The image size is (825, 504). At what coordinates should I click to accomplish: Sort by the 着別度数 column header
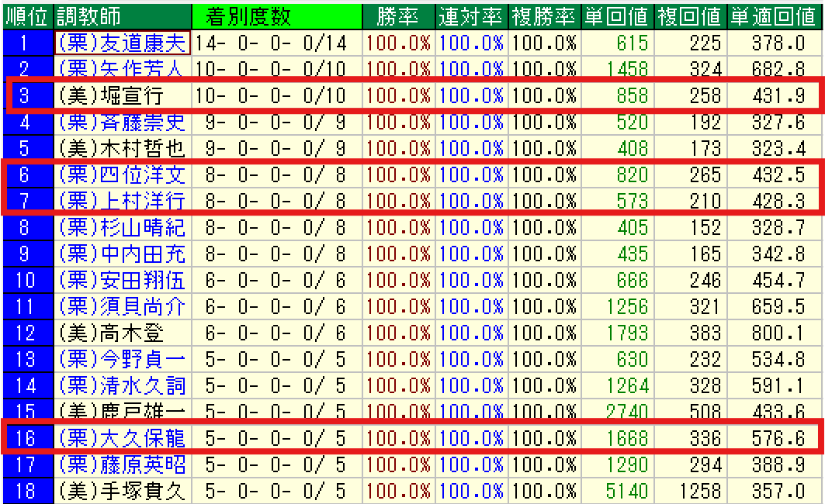click(248, 16)
